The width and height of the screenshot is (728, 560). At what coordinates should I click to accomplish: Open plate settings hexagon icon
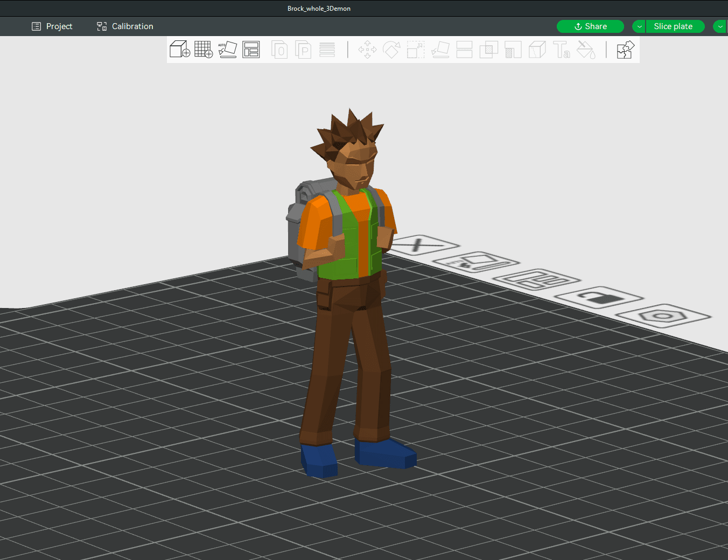(x=663, y=316)
